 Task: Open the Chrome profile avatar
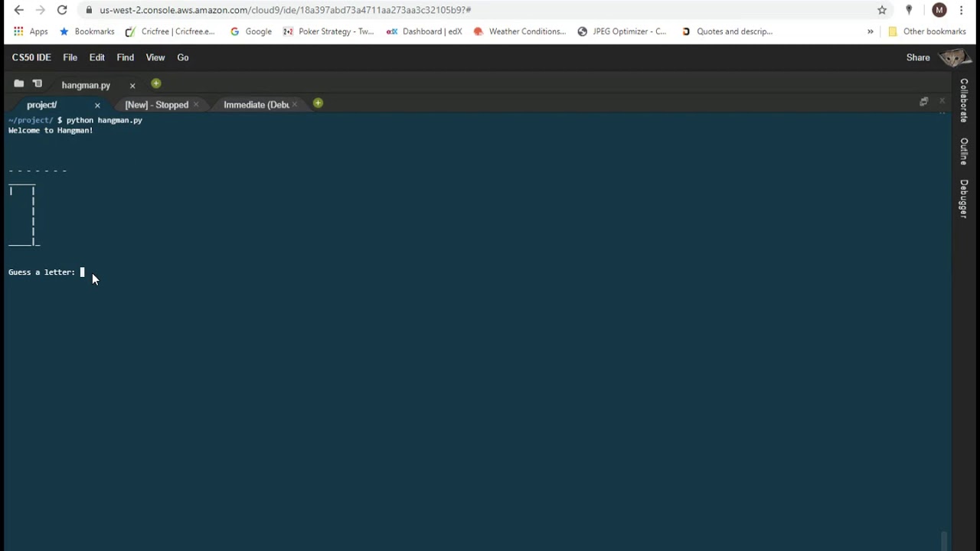[x=939, y=10]
